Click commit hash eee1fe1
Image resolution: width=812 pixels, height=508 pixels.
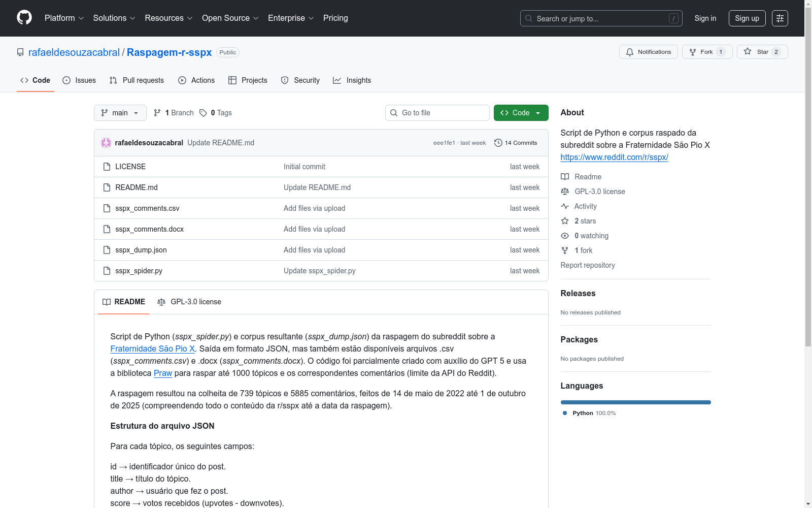[444, 143]
